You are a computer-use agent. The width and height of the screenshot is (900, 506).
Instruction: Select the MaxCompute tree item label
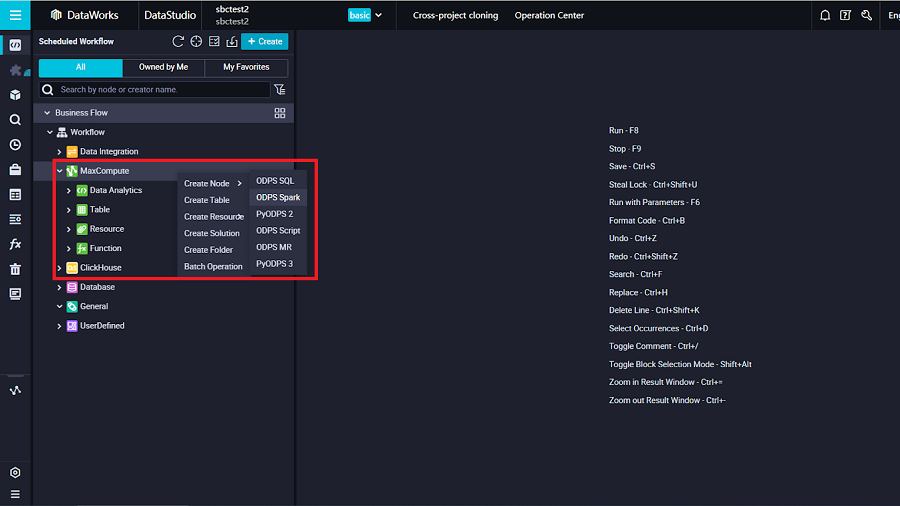tap(104, 171)
